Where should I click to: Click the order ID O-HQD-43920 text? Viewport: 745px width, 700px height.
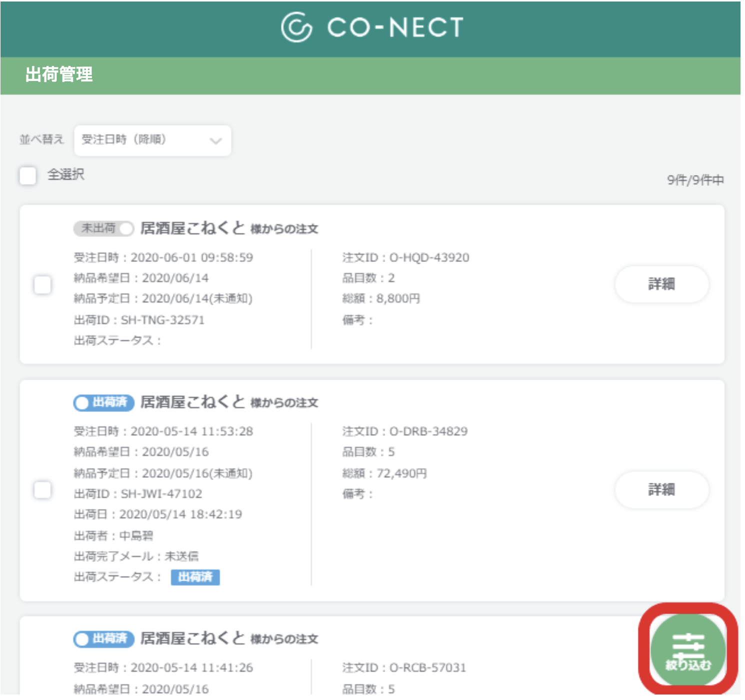(x=430, y=257)
